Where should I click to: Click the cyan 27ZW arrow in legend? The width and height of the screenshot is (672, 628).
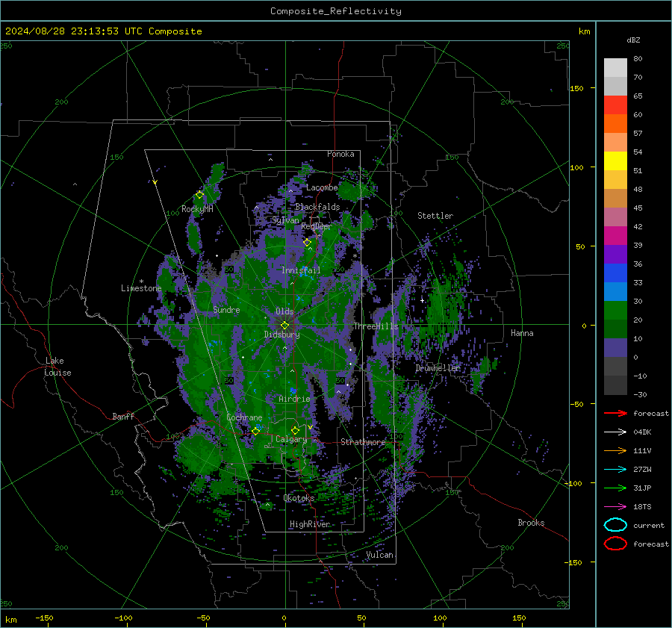[615, 470]
